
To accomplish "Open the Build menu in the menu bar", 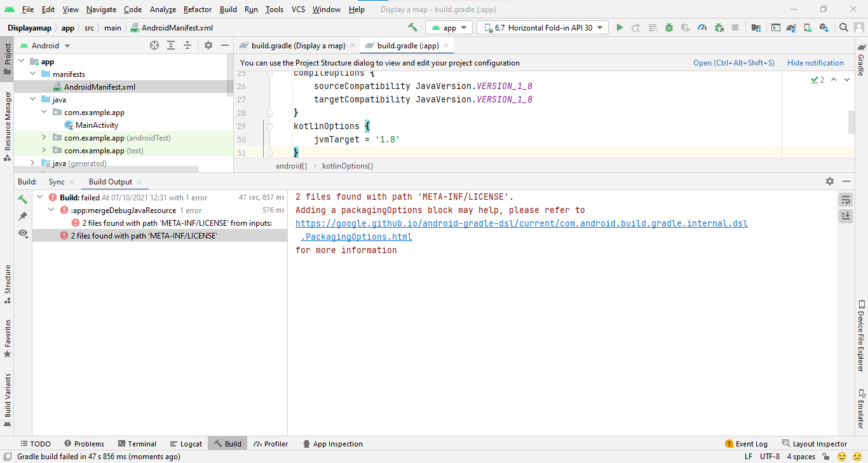I will tap(228, 10).
